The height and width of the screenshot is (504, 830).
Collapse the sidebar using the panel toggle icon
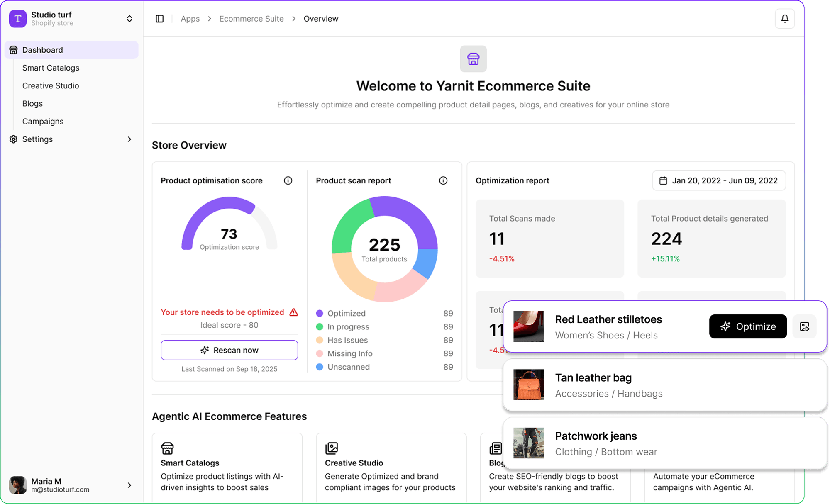(x=159, y=18)
